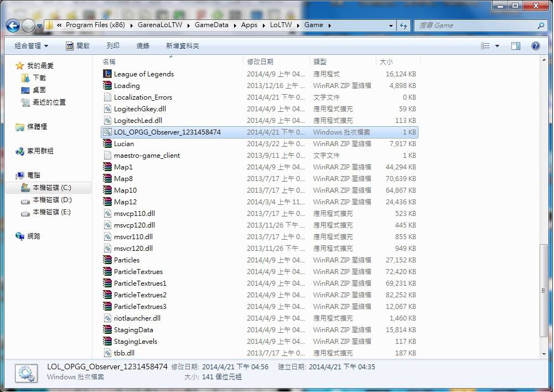
Task: Click the Map1 archive icon
Action: (x=107, y=167)
